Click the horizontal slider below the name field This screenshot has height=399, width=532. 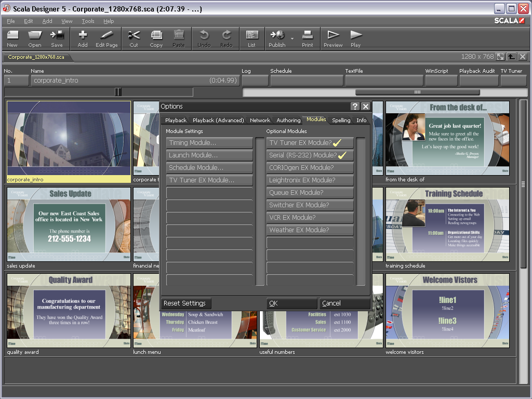coord(118,92)
